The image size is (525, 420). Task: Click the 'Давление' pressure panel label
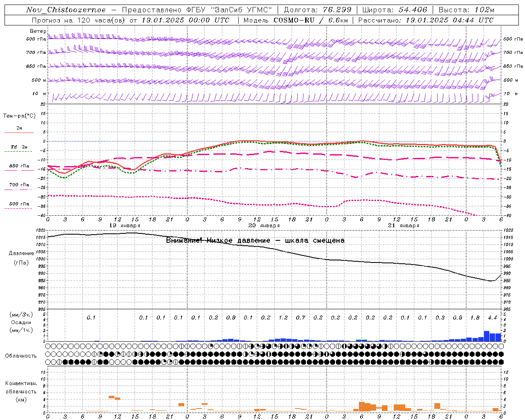point(21,253)
